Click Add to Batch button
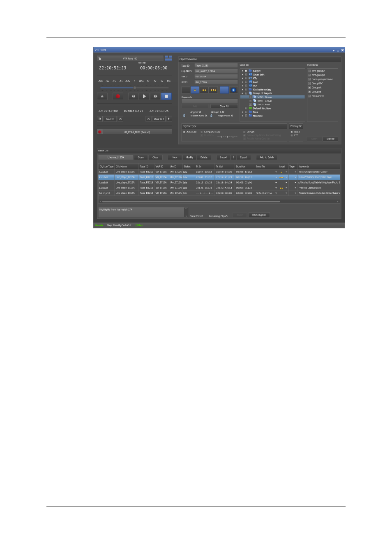 pyautogui.click(x=267, y=157)
